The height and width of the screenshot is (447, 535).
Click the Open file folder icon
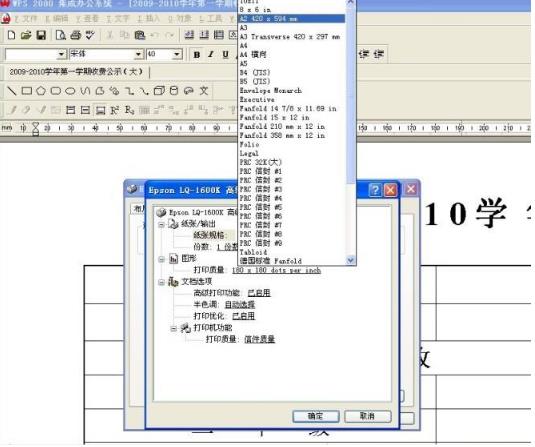point(26,35)
